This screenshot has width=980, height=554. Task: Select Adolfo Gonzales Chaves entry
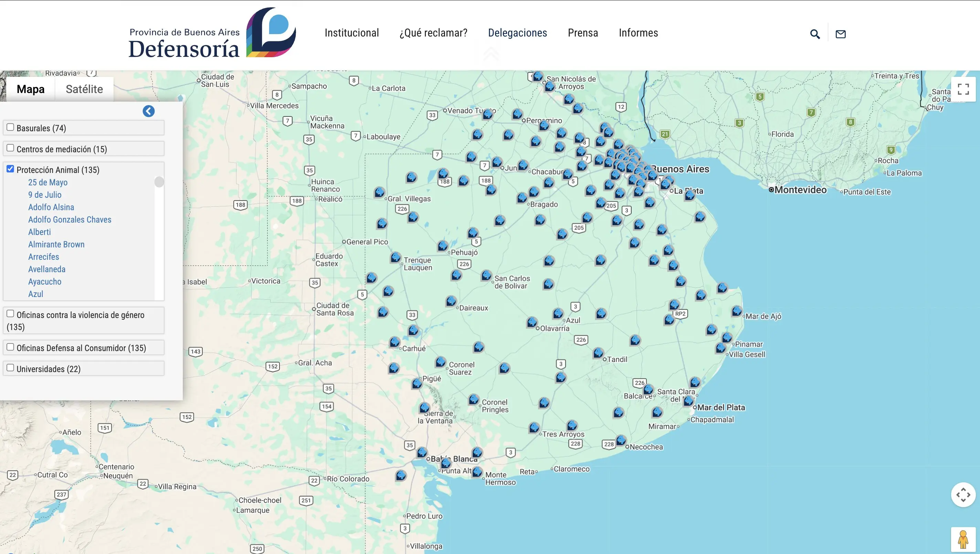click(70, 220)
